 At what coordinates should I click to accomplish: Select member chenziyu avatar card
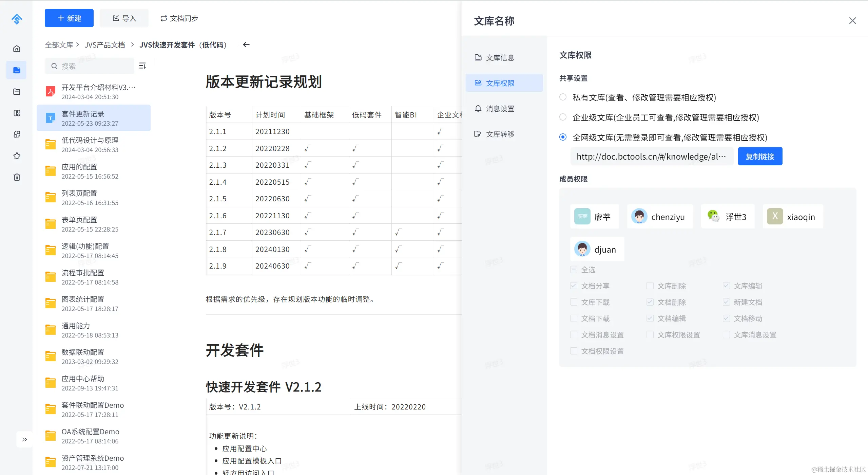pos(659,217)
